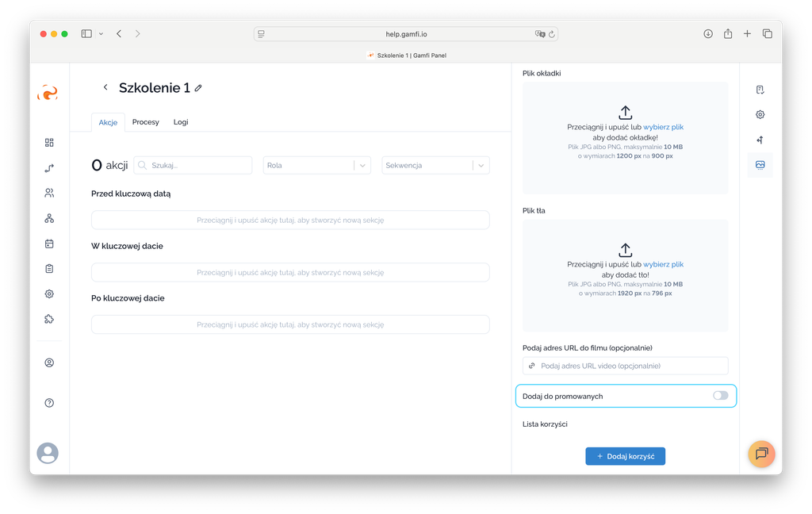The height and width of the screenshot is (514, 812).
Task: Go back using arrow beside Szkolenie 1
Action: (x=105, y=87)
